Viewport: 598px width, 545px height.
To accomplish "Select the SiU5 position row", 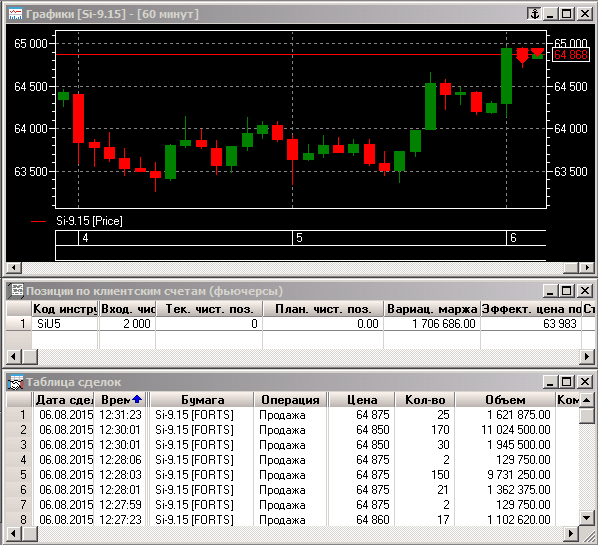I will pyautogui.click(x=301, y=324).
